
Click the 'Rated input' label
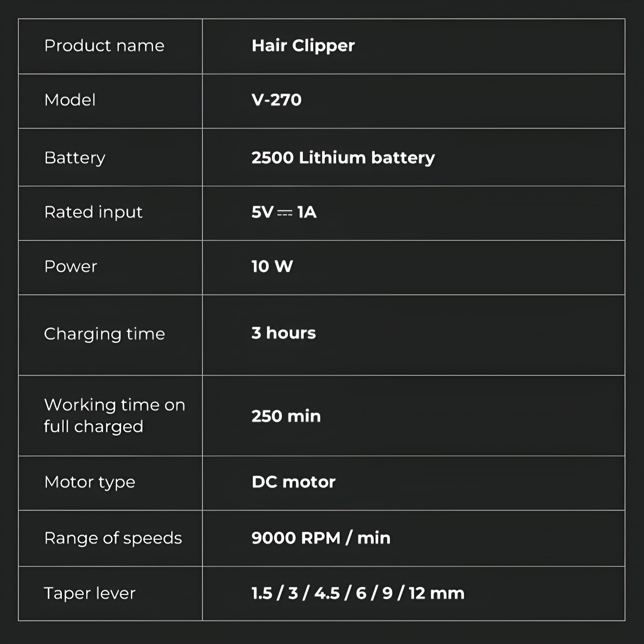tap(94, 213)
